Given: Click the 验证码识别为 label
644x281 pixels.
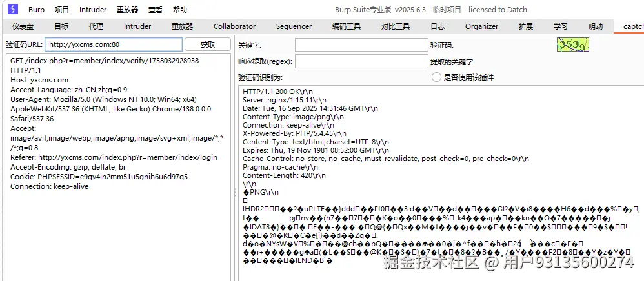Looking at the screenshot, I should 261,77.
